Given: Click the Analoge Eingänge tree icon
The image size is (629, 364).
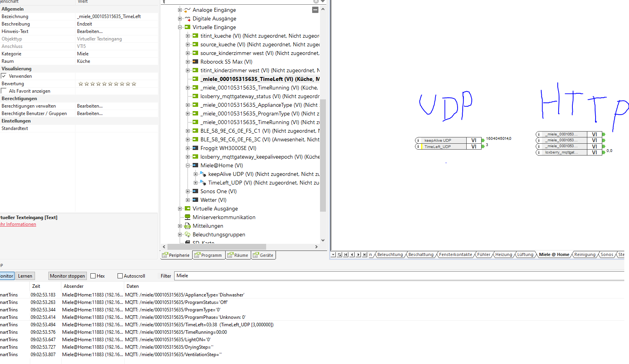Looking at the screenshot, I should point(188,10).
